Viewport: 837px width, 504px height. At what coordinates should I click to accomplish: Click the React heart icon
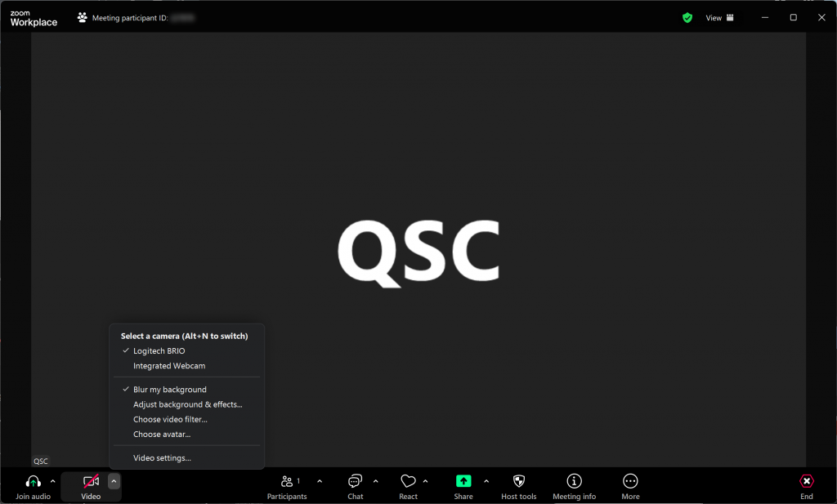[409, 481]
